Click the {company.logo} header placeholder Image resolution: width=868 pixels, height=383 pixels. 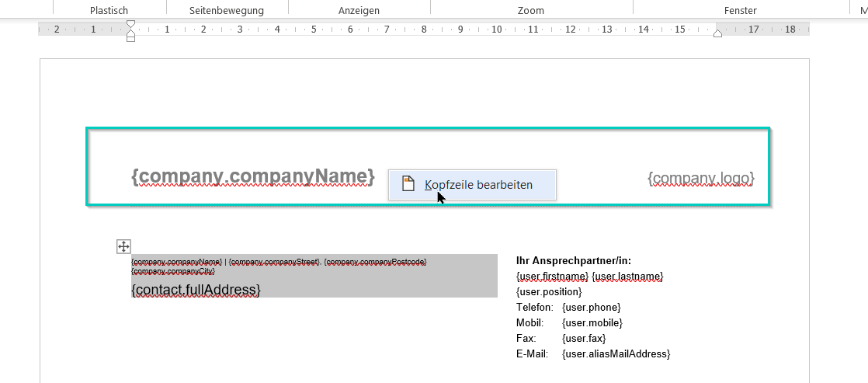(701, 179)
